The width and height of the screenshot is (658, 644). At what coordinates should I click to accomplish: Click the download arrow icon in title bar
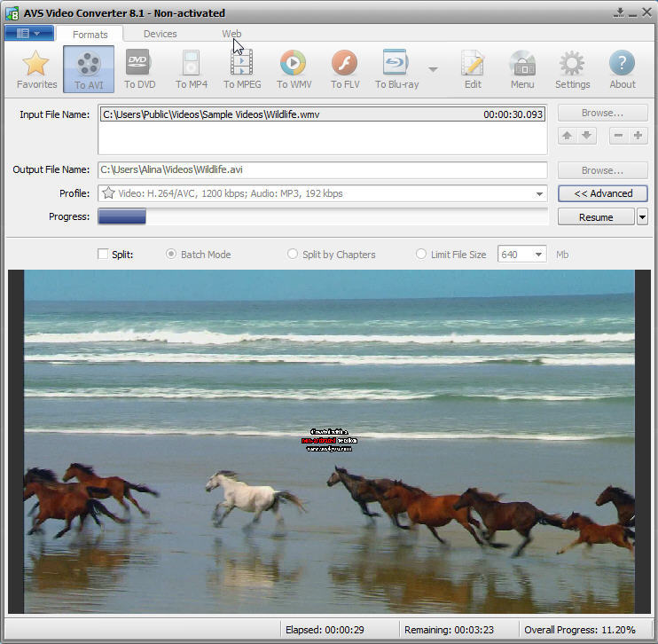(619, 12)
